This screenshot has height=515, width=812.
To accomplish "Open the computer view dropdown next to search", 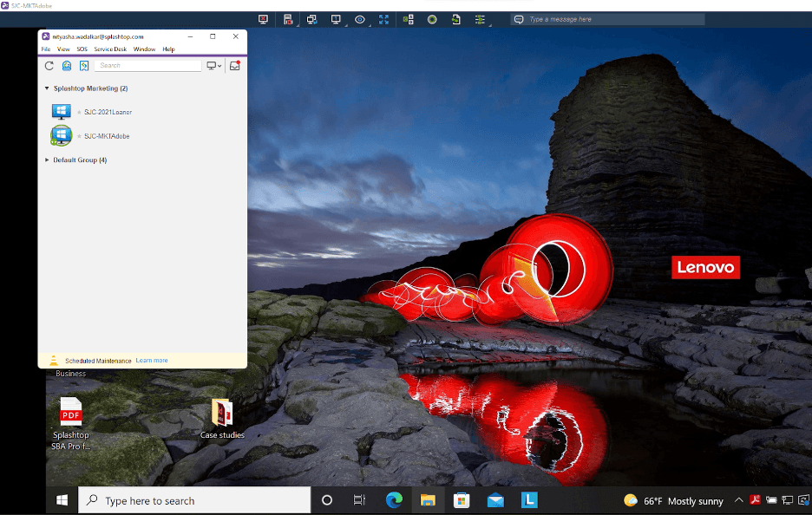I will 213,65.
